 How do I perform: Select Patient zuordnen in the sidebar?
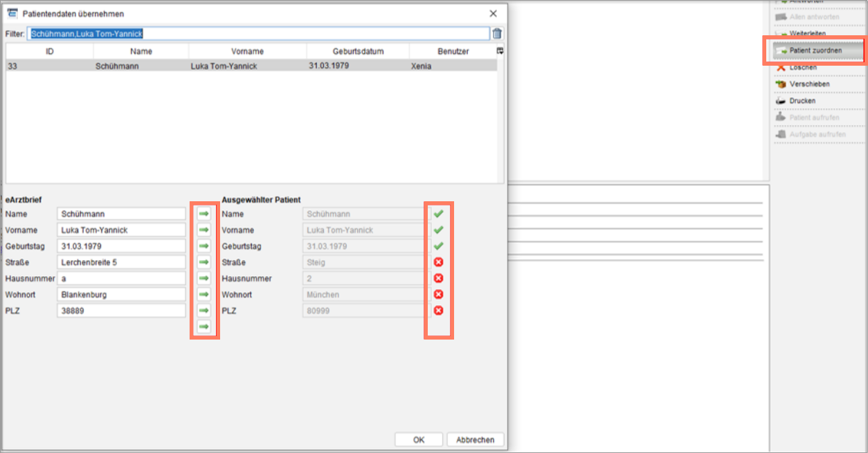819,50
